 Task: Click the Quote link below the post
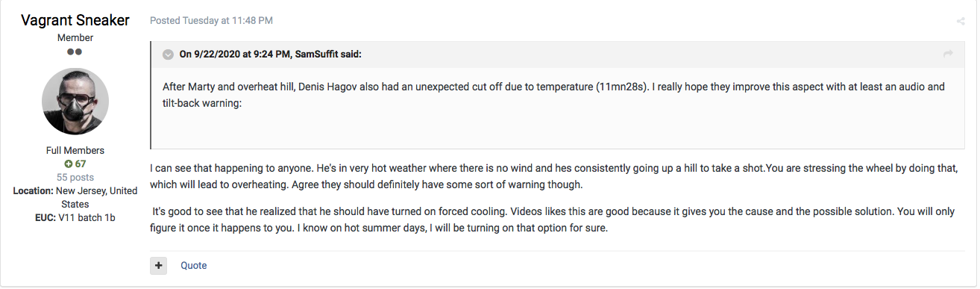point(194,266)
